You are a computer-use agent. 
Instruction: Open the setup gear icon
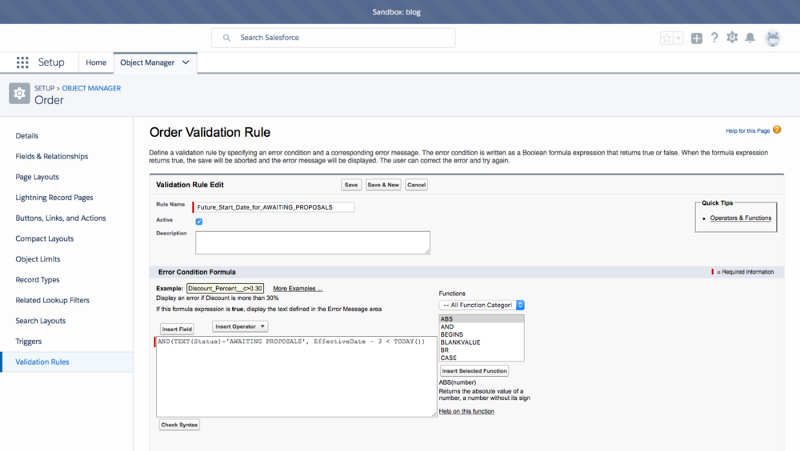[x=732, y=38]
